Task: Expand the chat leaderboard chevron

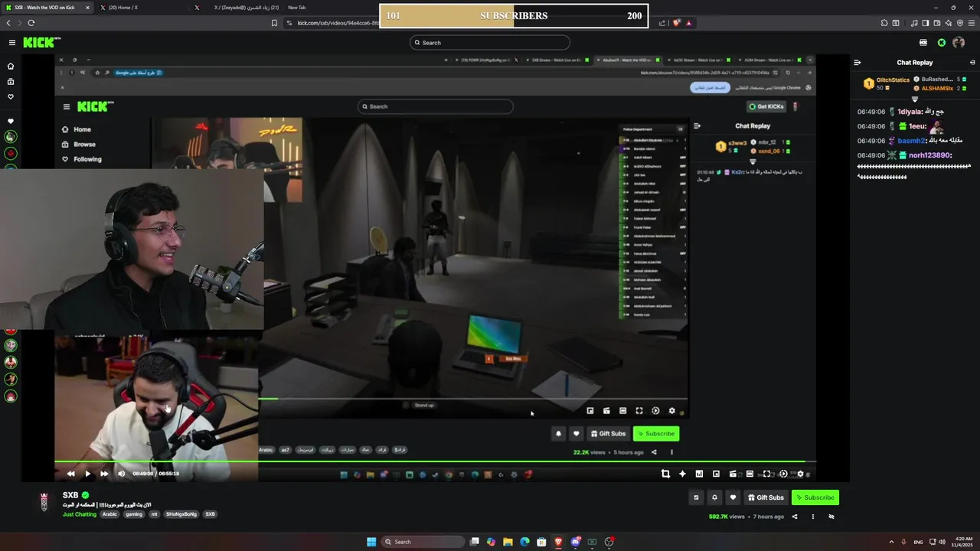Action: click(915, 99)
